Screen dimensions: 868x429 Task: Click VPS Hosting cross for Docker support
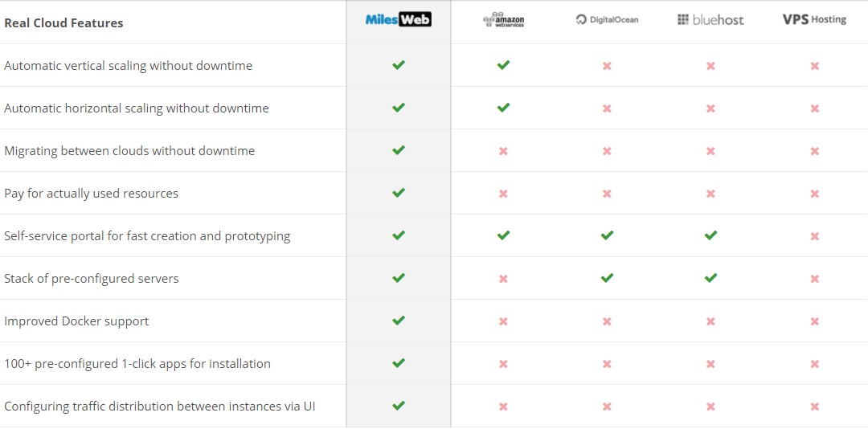click(x=815, y=321)
